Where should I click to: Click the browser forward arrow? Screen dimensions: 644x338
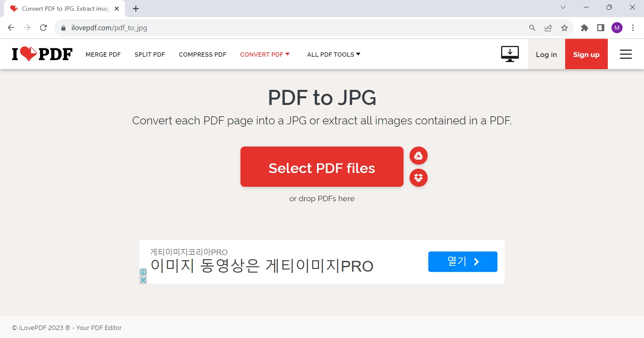tap(27, 28)
